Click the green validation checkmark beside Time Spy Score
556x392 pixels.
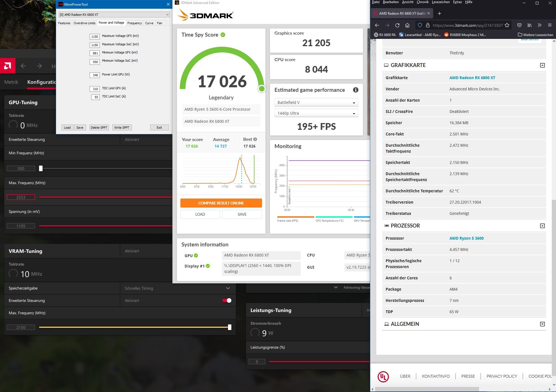point(223,35)
